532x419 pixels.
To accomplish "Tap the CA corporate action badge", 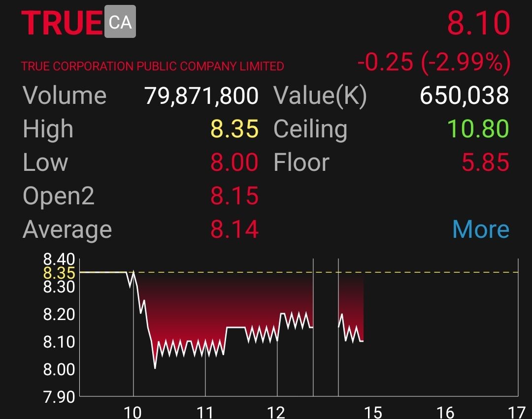I will pyautogui.click(x=120, y=22).
